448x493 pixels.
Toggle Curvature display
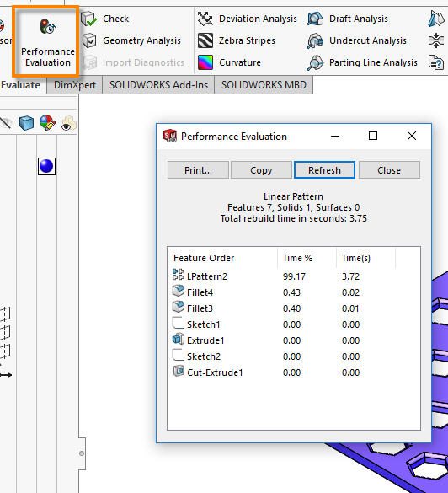click(229, 62)
